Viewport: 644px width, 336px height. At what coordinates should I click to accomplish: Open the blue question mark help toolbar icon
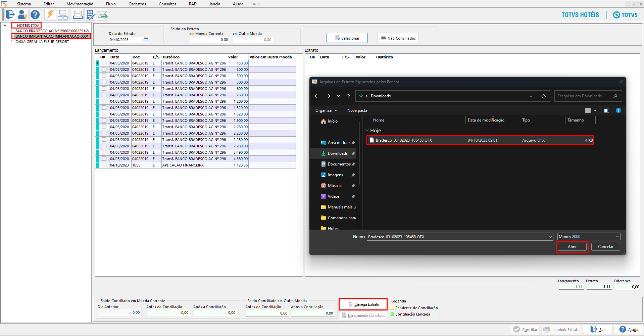tap(35, 15)
